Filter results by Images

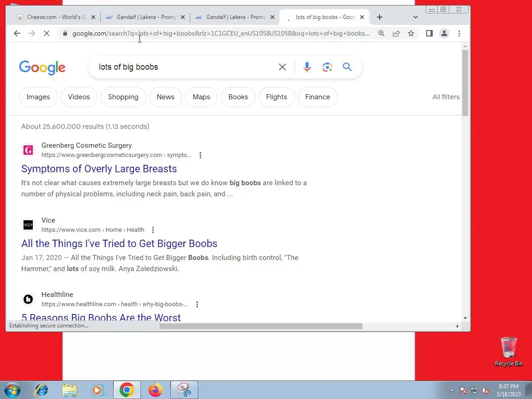click(x=38, y=97)
